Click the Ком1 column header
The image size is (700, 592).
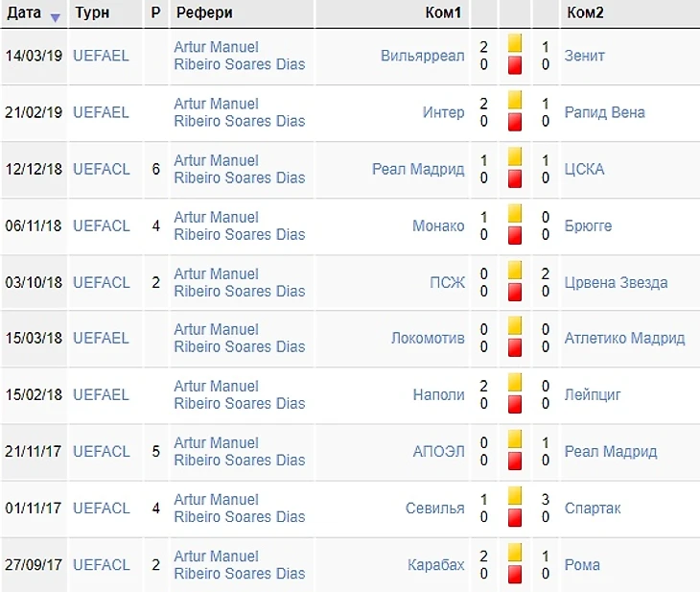click(443, 13)
